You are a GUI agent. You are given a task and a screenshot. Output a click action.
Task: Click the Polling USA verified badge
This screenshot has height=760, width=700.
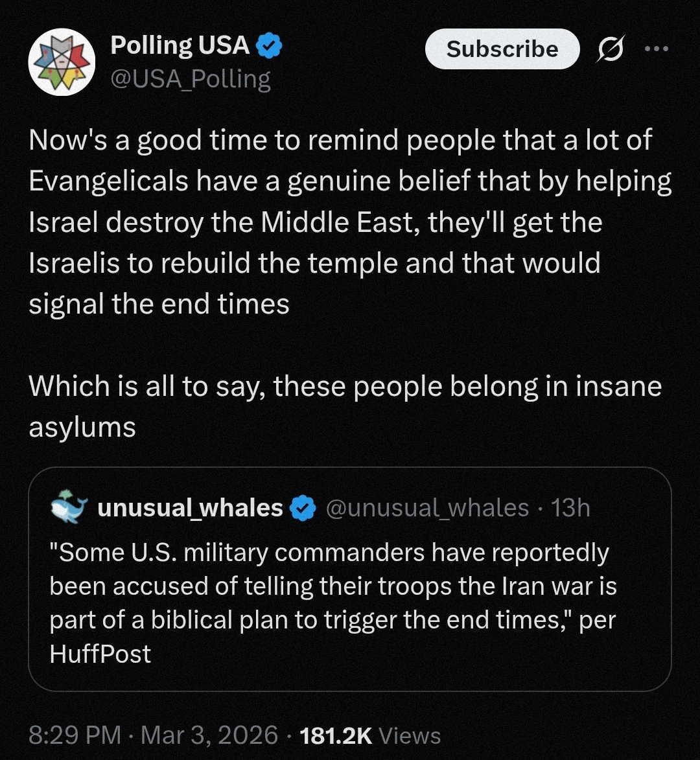tap(269, 46)
